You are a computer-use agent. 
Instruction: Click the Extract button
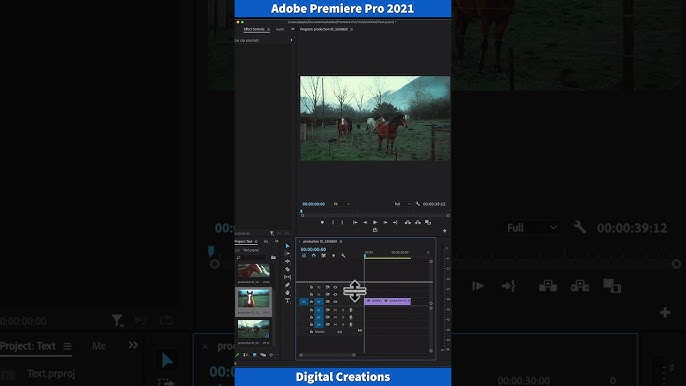point(418,222)
